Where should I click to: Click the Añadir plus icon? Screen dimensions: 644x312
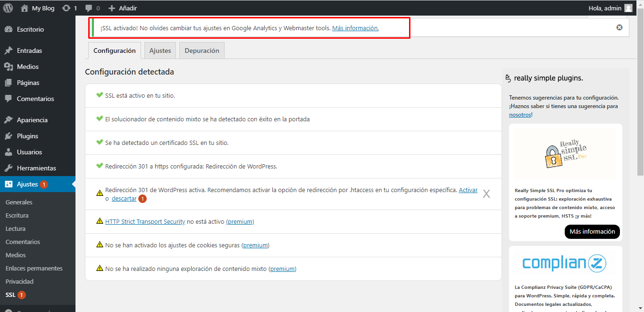(110, 8)
